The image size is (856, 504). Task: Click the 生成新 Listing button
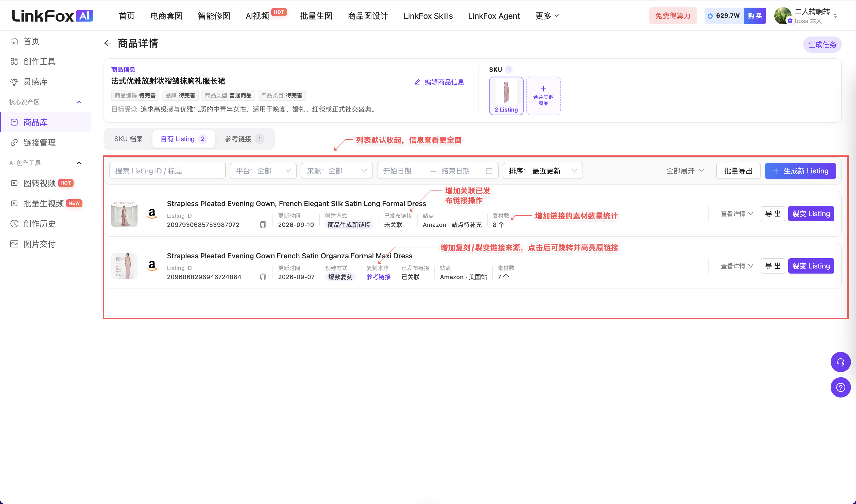tap(800, 171)
